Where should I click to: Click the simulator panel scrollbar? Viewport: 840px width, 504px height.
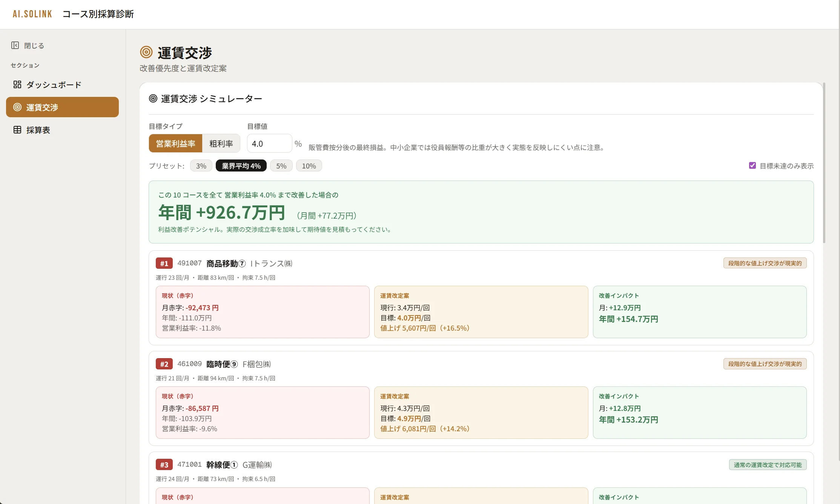point(824,163)
